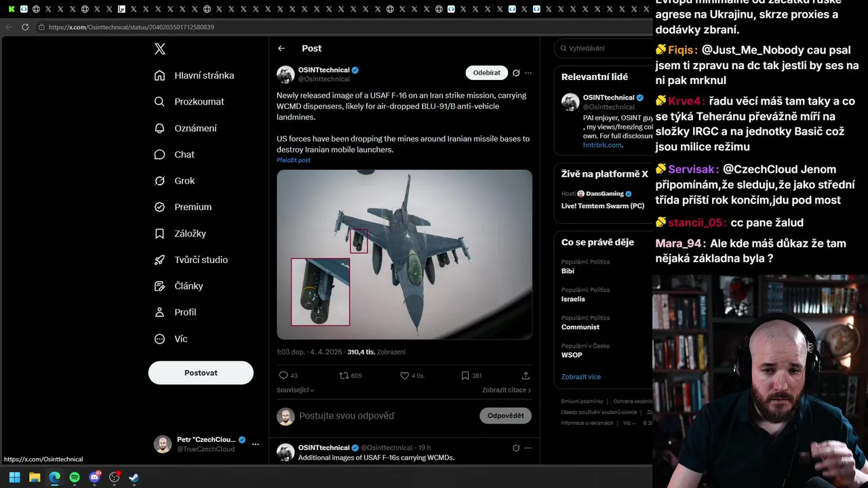Image resolution: width=868 pixels, height=488 pixels.
Task: Click @Osinttechnical handle in the post header
Action: [324, 79]
